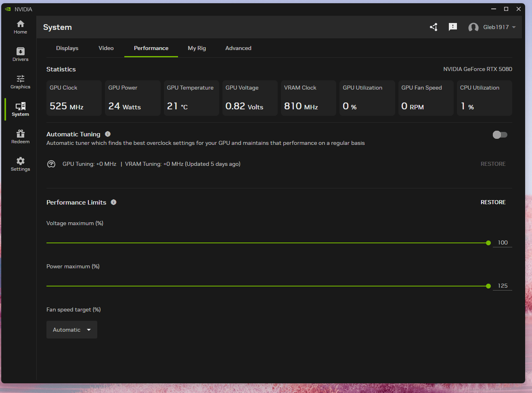Maximize the NVIDIA window
Image resolution: width=532 pixels, height=393 pixels.
506,9
